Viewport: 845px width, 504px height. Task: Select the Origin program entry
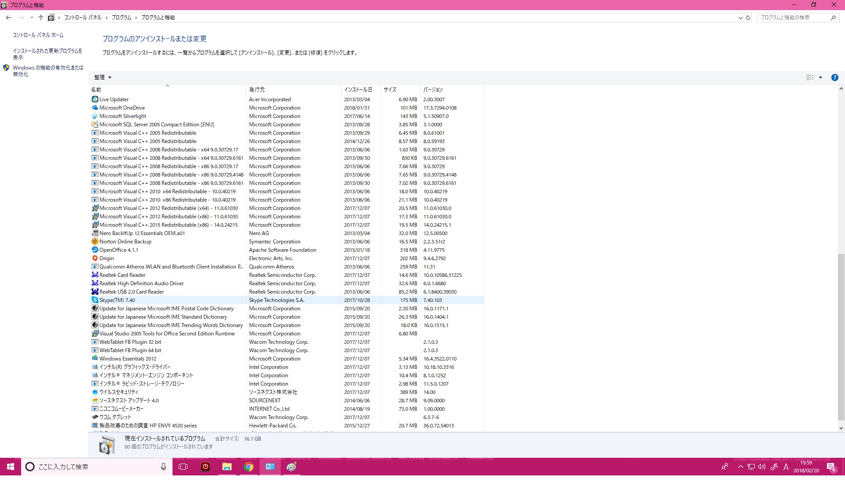coord(107,258)
